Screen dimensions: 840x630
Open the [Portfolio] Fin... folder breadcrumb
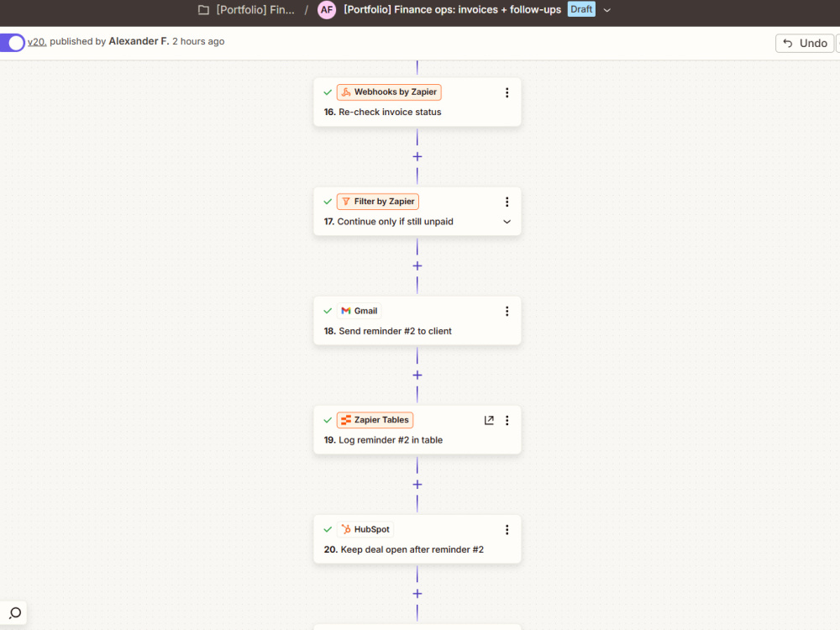[255, 9]
